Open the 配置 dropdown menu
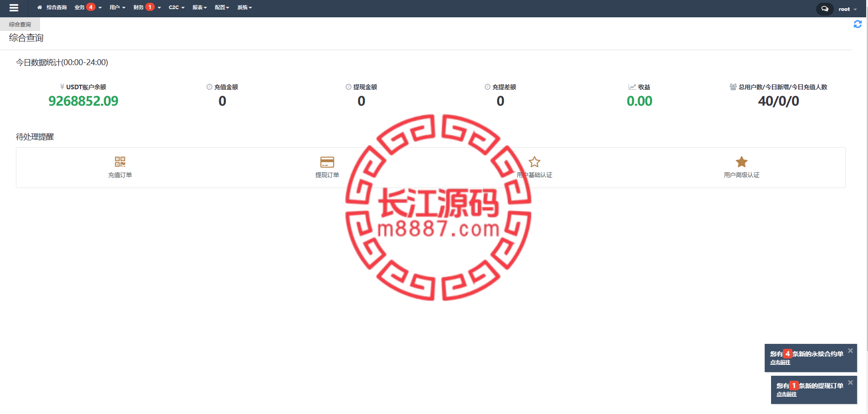 (222, 7)
